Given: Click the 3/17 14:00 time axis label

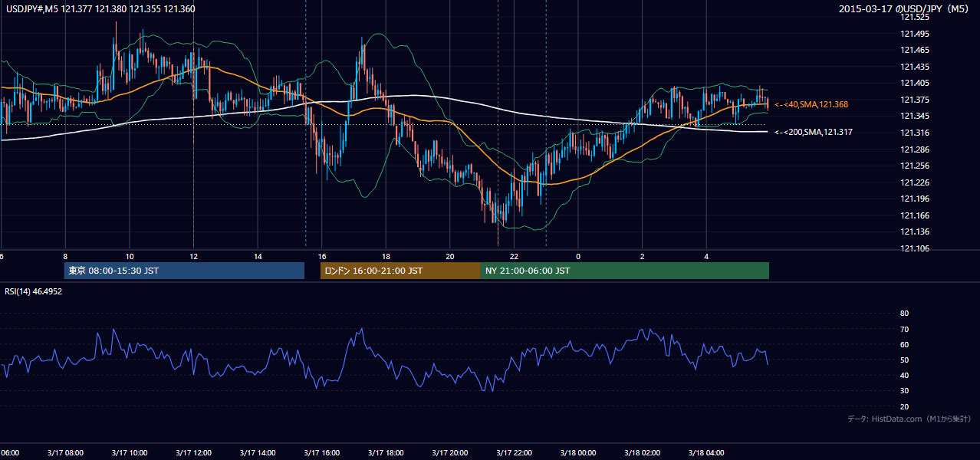Looking at the screenshot, I should [258, 453].
